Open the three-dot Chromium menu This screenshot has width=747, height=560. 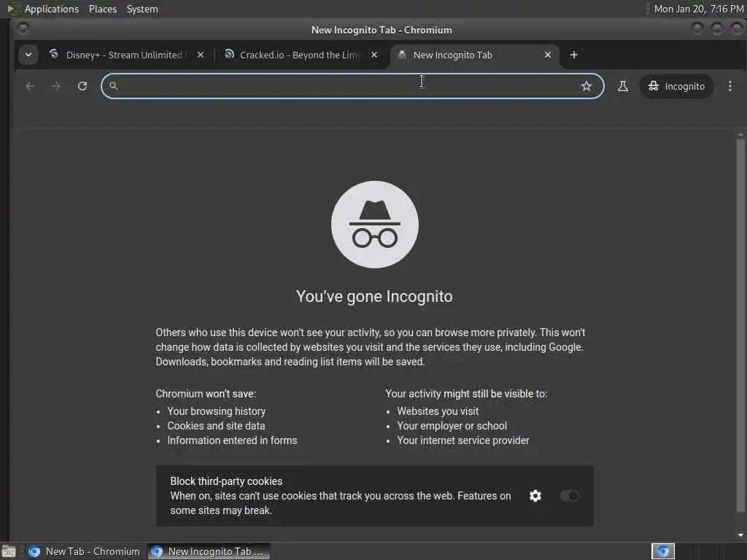point(730,86)
